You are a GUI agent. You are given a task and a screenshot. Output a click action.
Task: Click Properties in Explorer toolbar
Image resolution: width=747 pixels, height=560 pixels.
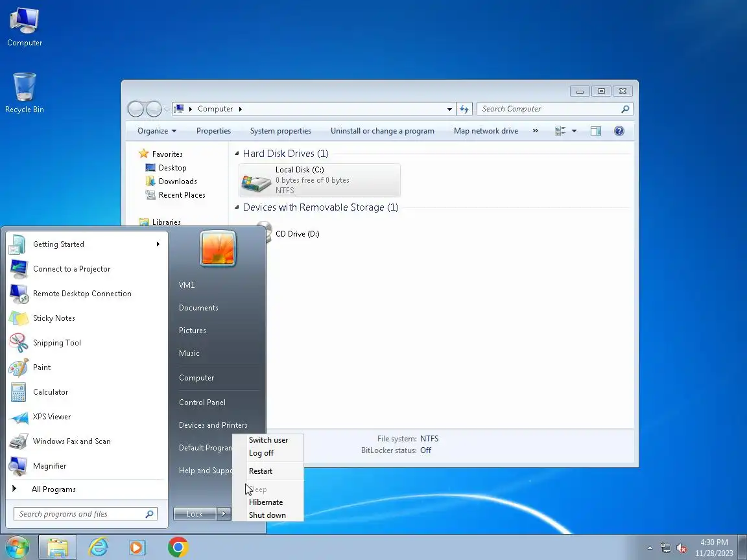(213, 131)
